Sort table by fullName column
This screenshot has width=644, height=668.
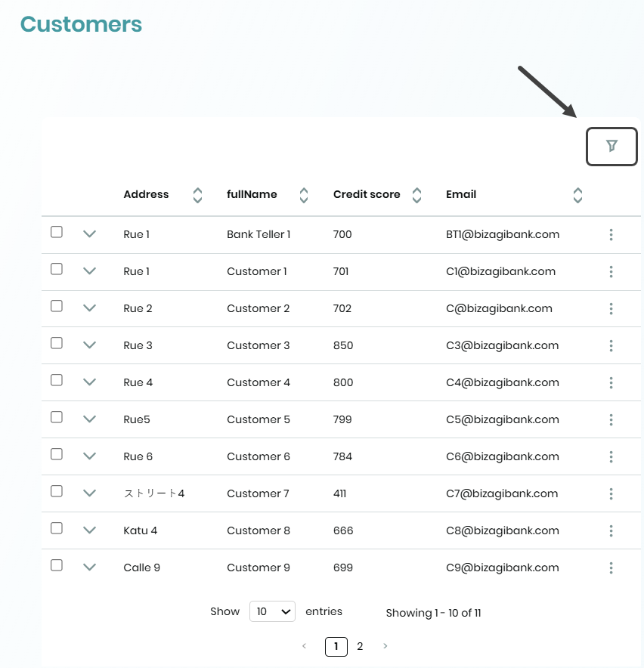[303, 195]
